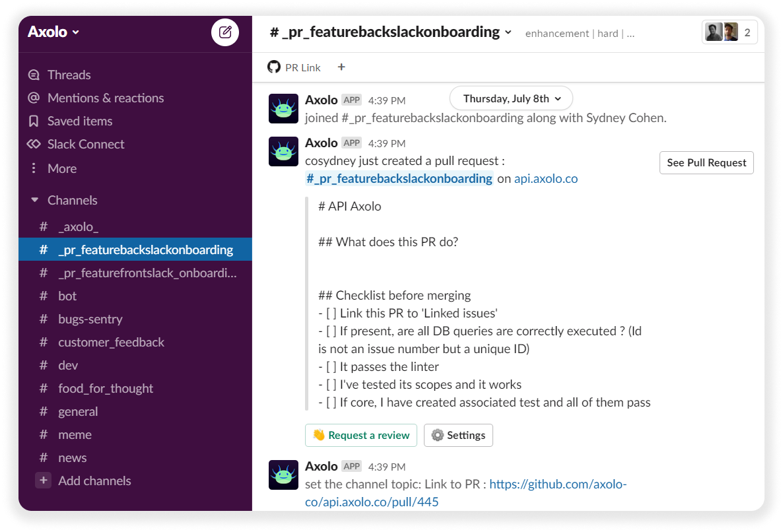Click Axolo avatar on joined message

pyautogui.click(x=284, y=109)
